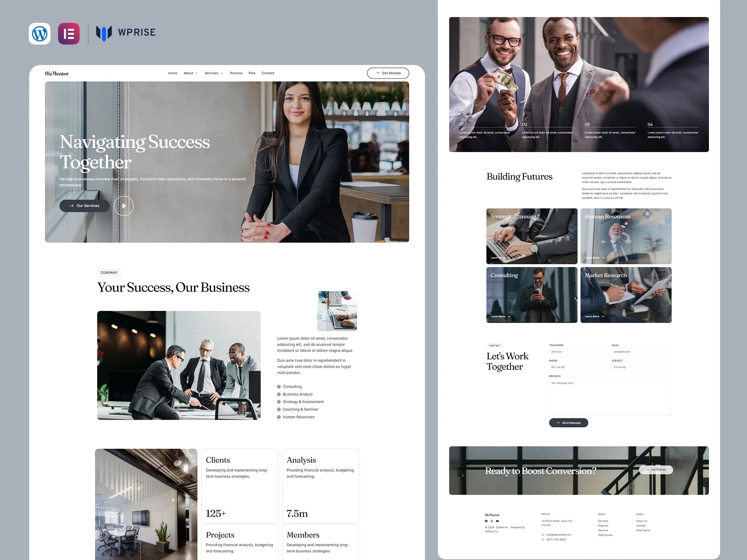747x560 pixels.
Task: Click the YouTube icon in the footer
Action: pos(498,521)
